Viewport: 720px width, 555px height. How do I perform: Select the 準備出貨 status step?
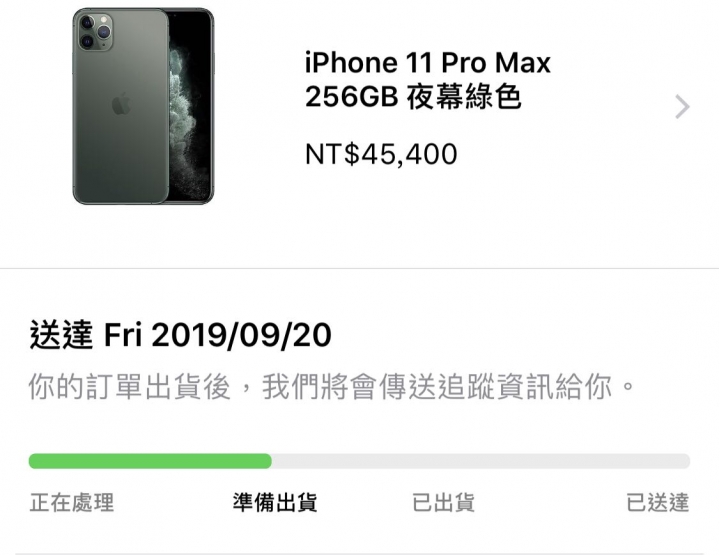275,502
